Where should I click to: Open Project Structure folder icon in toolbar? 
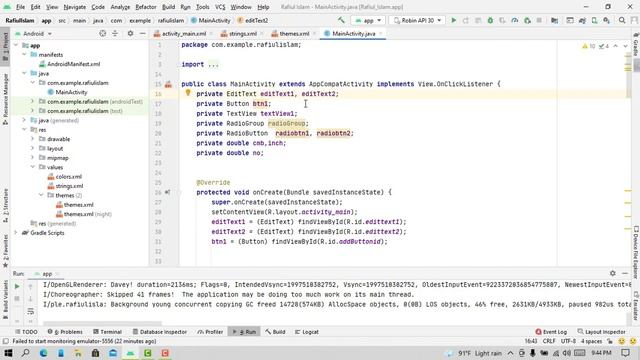554,20
